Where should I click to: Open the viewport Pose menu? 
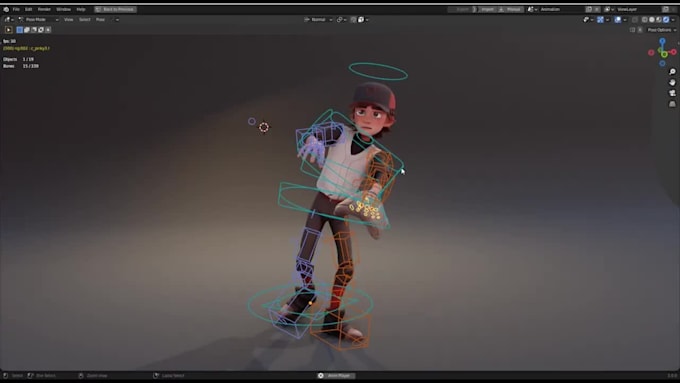[100, 20]
